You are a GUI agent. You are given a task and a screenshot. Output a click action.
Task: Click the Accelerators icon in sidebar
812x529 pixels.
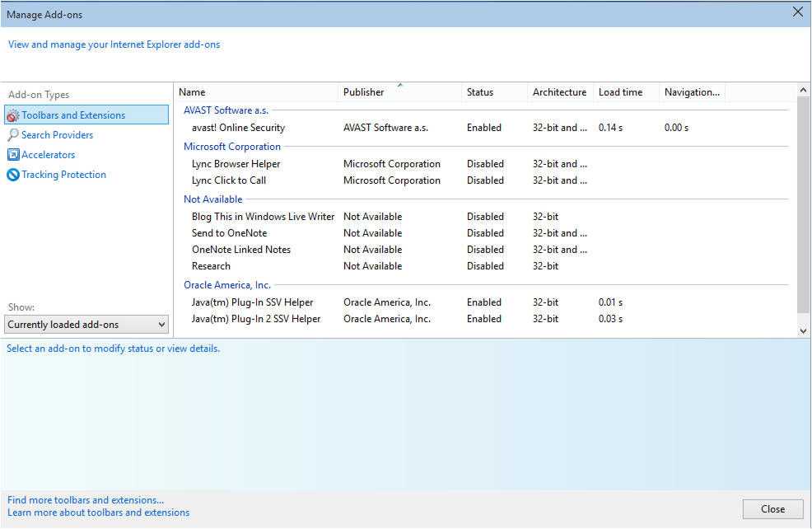[x=13, y=155]
